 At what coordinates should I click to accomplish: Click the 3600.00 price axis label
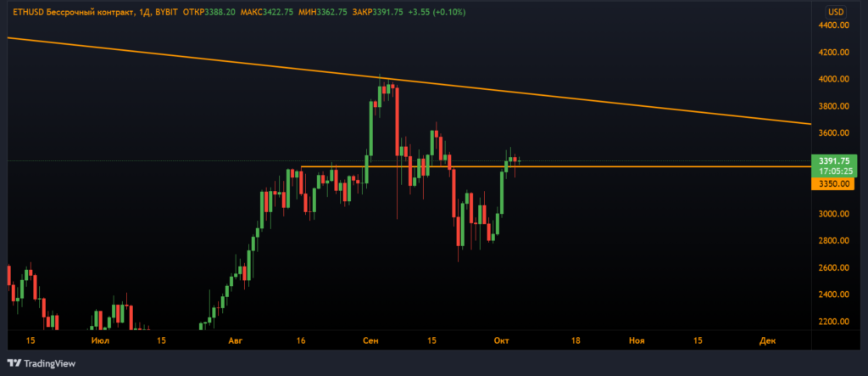[x=832, y=132]
